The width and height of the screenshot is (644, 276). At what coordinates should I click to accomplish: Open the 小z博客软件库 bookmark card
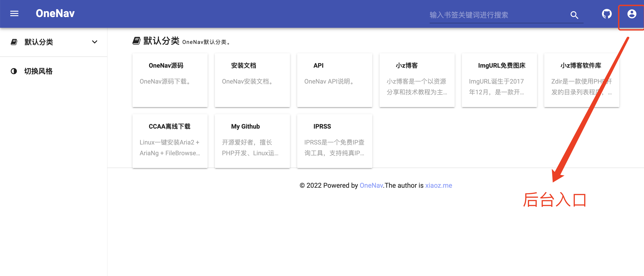coord(582,80)
